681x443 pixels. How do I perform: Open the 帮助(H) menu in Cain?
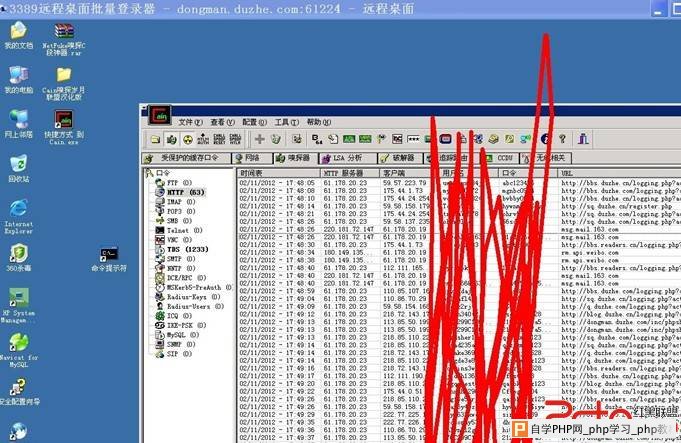(x=319, y=122)
